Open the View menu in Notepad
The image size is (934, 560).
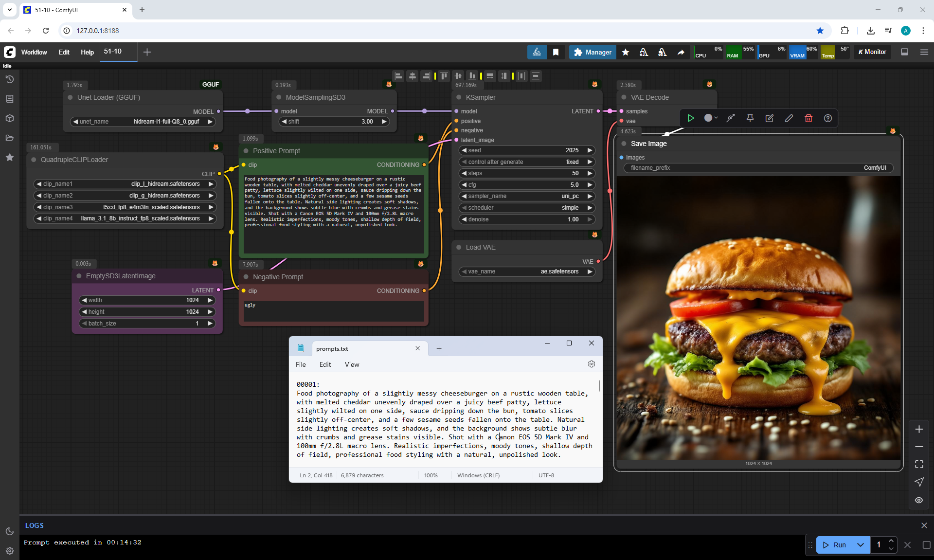[x=351, y=364]
